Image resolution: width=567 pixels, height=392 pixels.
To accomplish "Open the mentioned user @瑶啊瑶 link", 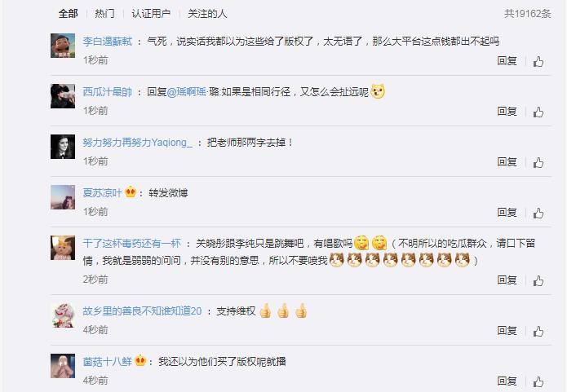I will tap(187, 92).
